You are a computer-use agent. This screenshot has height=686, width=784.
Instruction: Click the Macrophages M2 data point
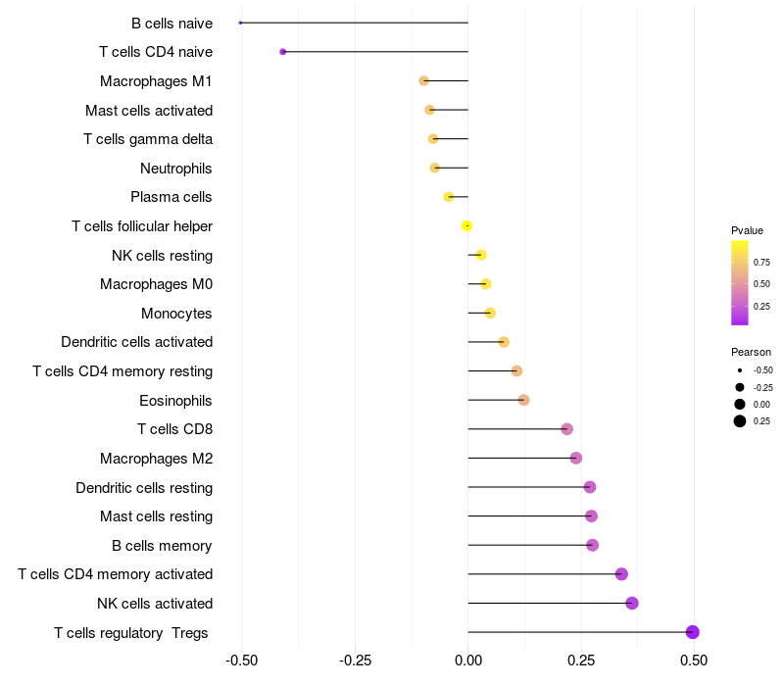[x=576, y=458]
